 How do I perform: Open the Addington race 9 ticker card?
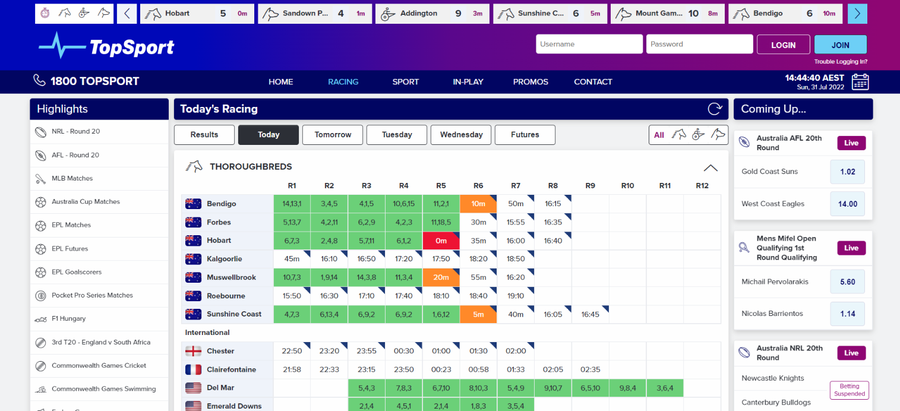click(432, 14)
